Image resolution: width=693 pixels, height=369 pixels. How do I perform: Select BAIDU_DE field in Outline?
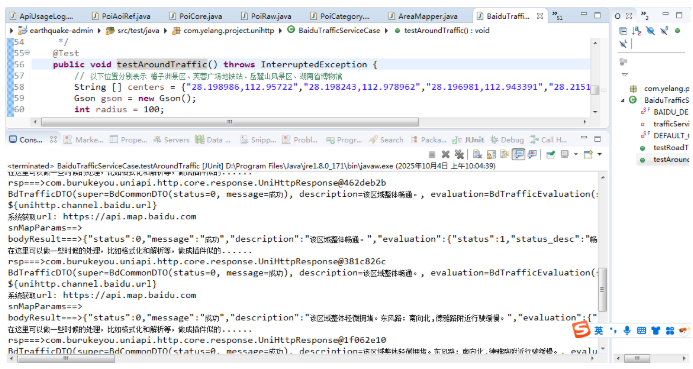670,112
